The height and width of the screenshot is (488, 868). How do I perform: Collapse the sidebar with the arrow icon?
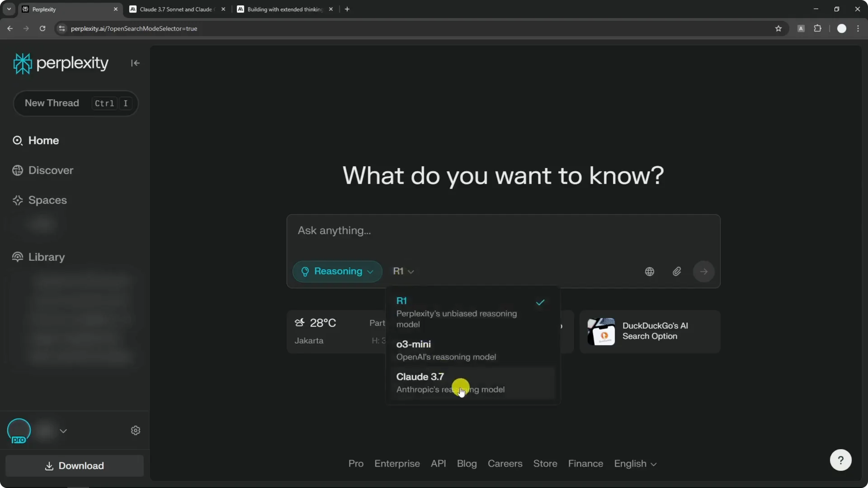135,63
